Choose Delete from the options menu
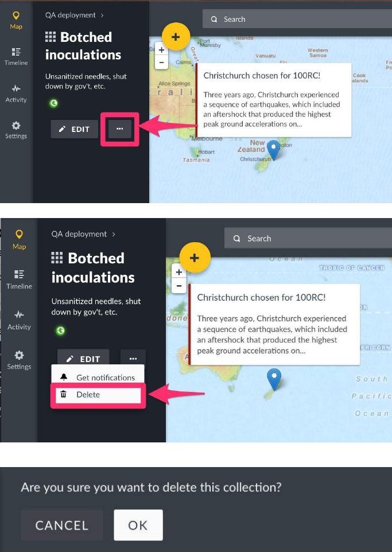 98,395
